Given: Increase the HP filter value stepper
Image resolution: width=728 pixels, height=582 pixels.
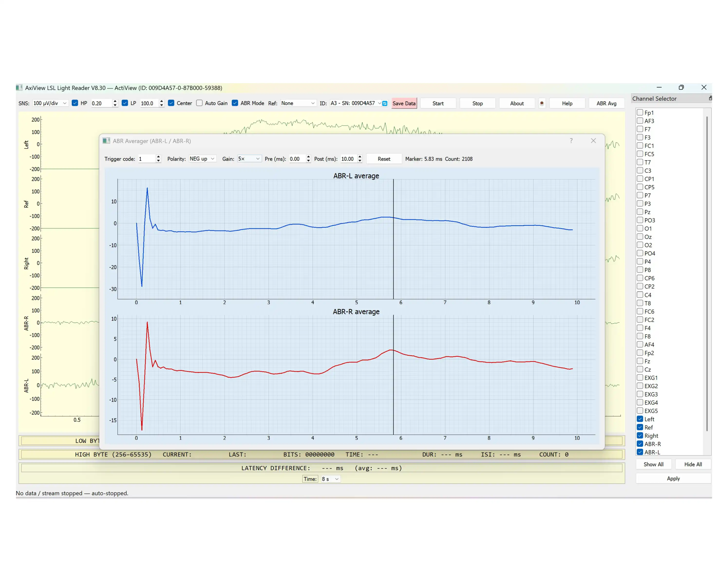Looking at the screenshot, I should tap(115, 101).
